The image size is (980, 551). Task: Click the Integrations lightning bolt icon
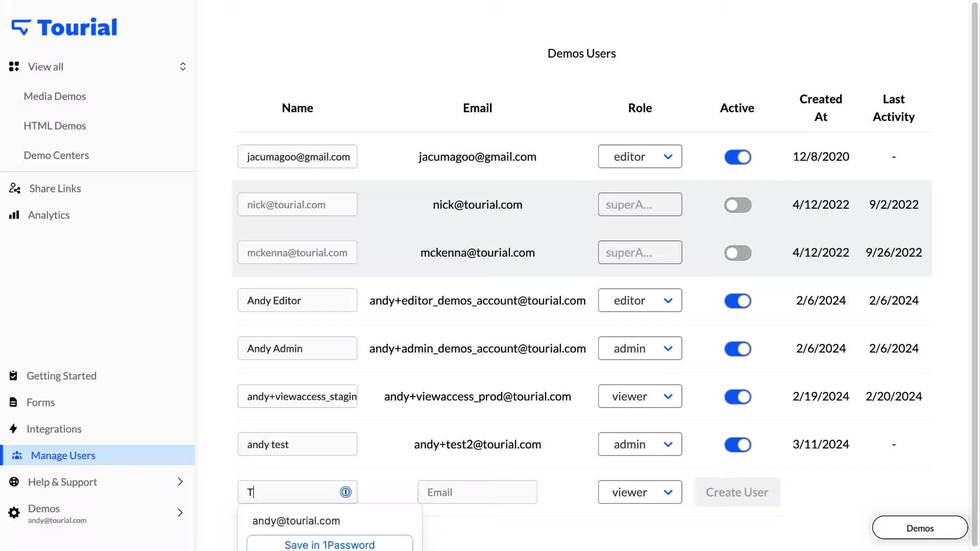[x=14, y=429]
